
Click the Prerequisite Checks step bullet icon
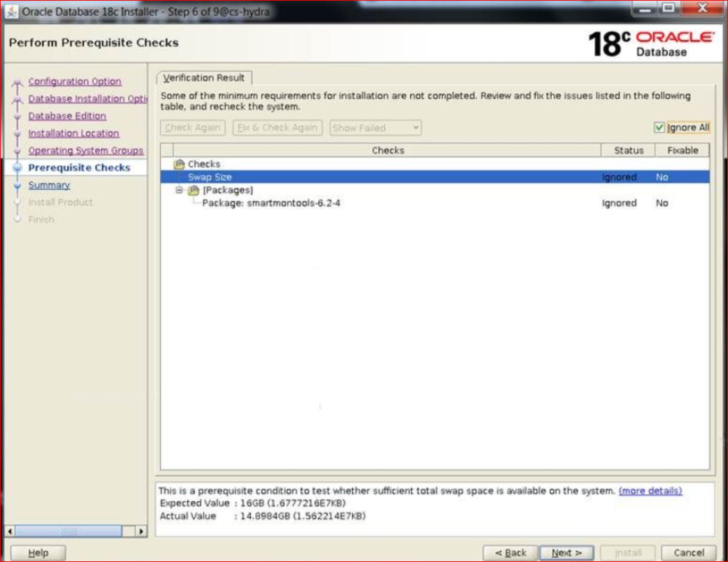point(17,168)
